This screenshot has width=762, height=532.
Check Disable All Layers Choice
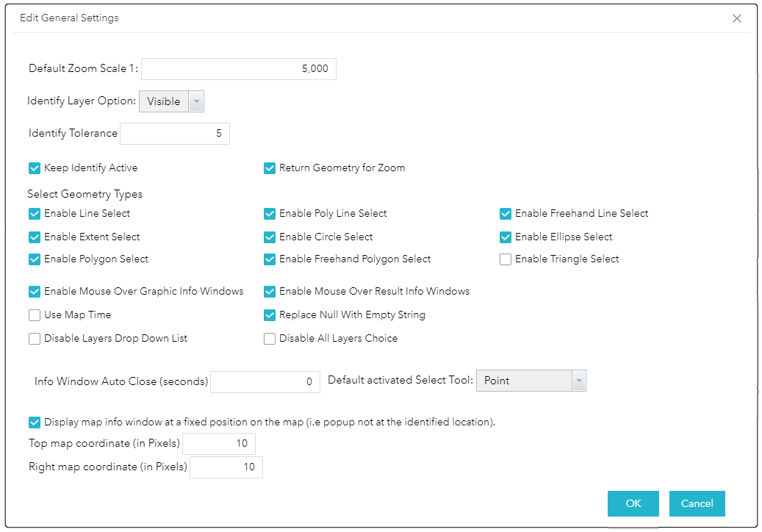click(x=270, y=338)
